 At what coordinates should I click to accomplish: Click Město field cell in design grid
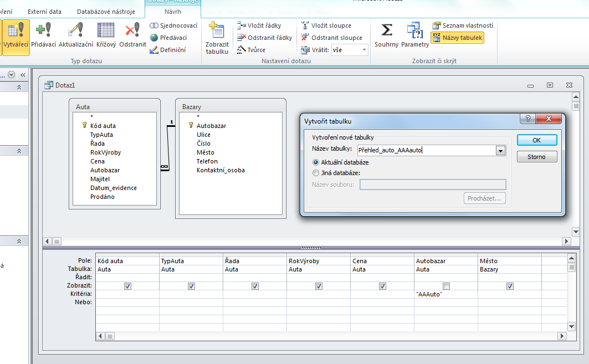pyautogui.click(x=509, y=261)
